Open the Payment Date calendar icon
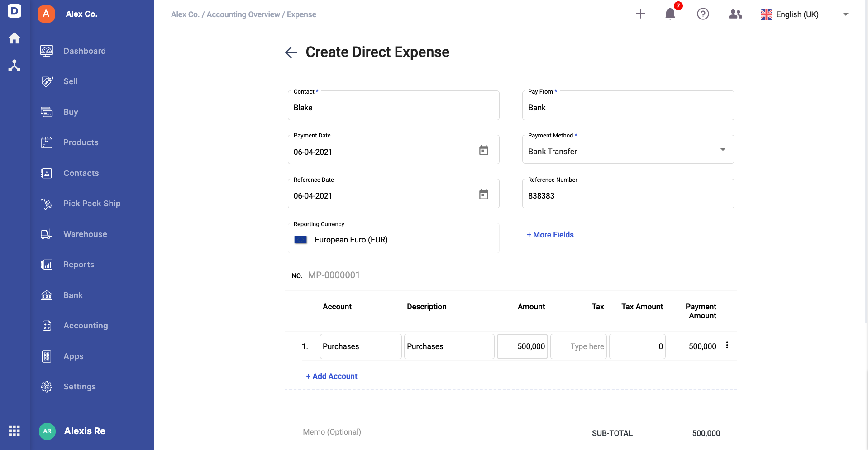The height and width of the screenshot is (450, 868). pyautogui.click(x=484, y=150)
